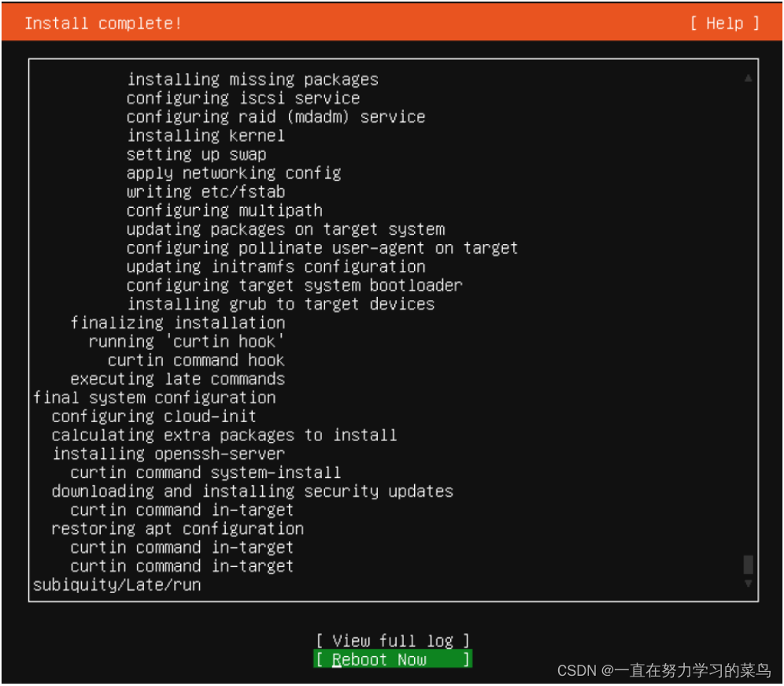
Task: Select the 'setting up swap' log line
Action: click(196, 154)
